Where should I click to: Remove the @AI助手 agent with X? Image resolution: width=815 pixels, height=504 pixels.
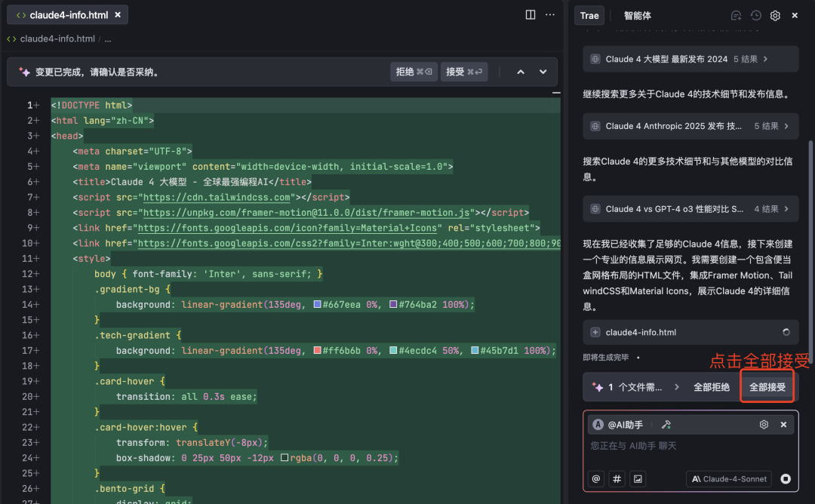click(783, 425)
